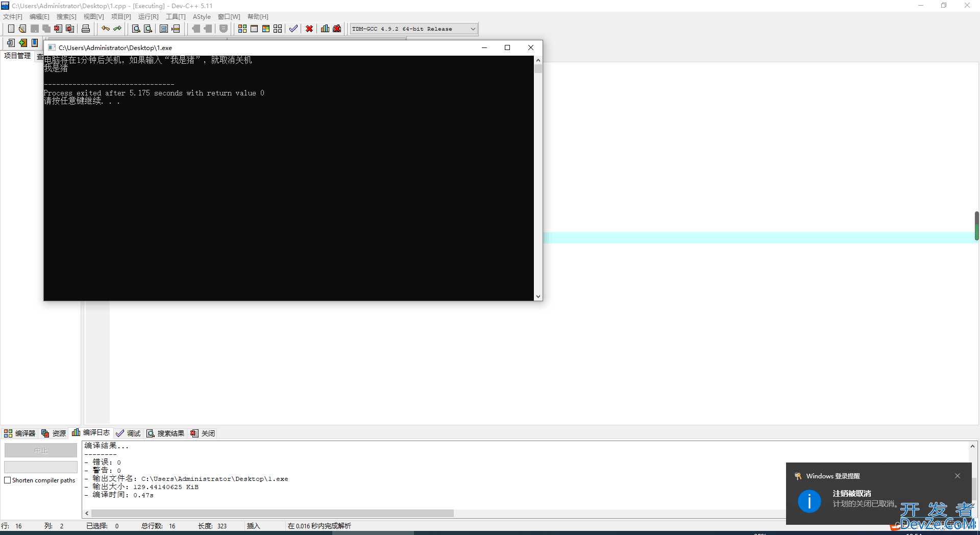
Task: Click the 关闭 tab in bottom panel
Action: (x=203, y=433)
